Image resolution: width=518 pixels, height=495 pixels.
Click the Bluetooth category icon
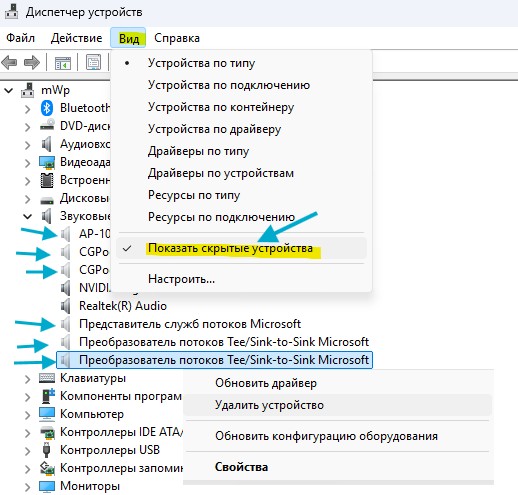point(47,108)
